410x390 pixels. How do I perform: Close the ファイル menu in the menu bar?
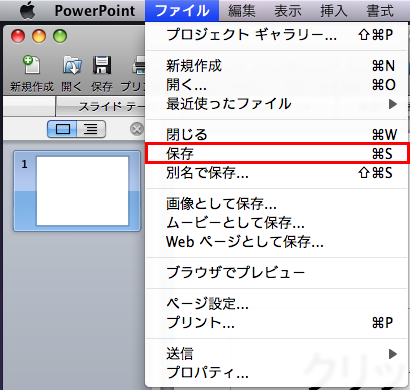pos(182,11)
